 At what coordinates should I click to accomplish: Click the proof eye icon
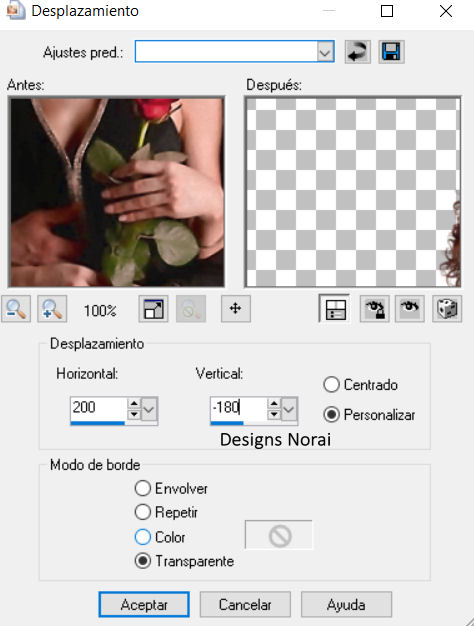pyautogui.click(x=409, y=309)
